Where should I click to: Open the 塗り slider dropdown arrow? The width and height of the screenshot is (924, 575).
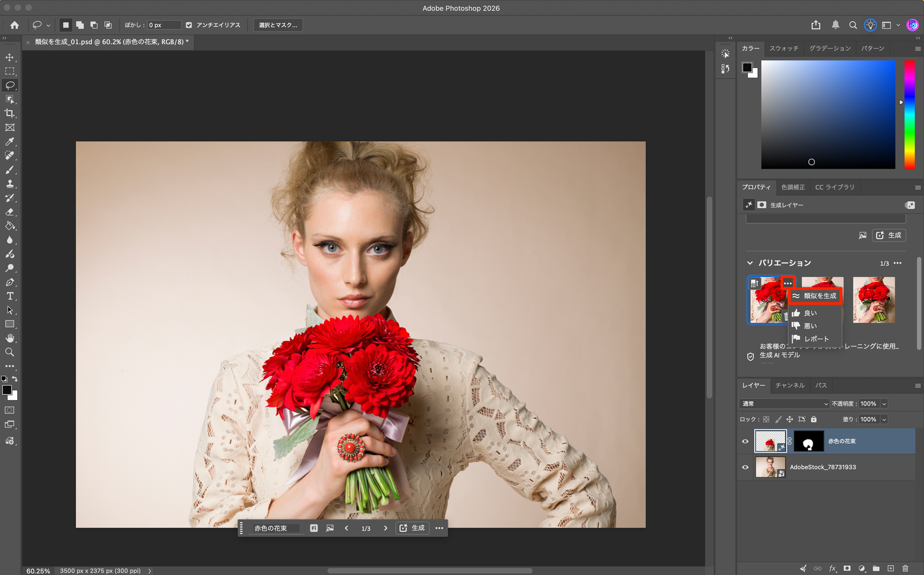pyautogui.click(x=884, y=419)
